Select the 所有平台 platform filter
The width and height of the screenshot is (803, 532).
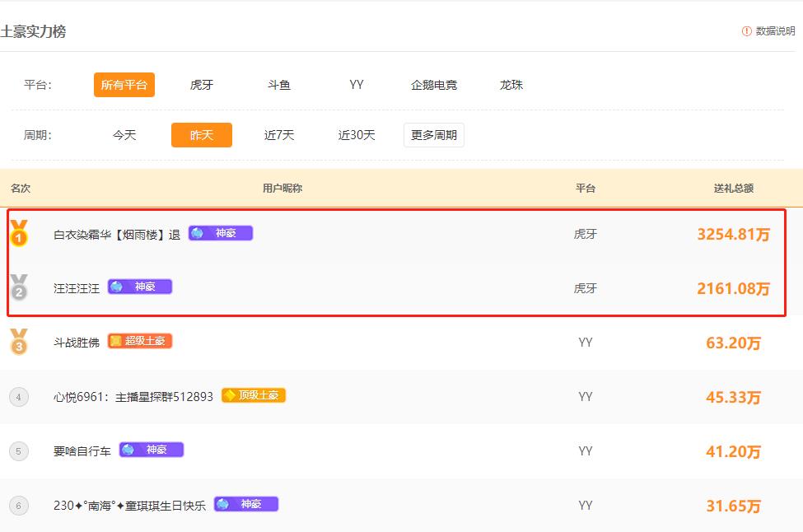(x=124, y=85)
